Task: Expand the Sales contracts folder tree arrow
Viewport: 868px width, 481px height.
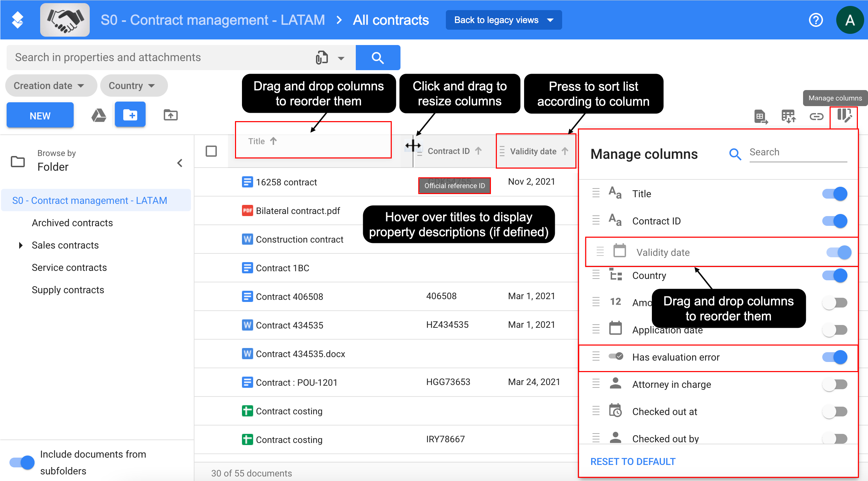Action: point(21,245)
